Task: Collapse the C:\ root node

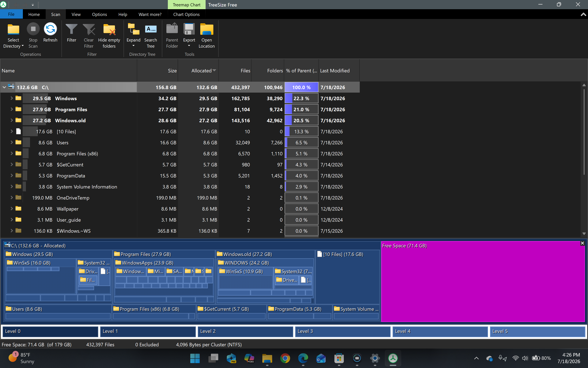Action: [4, 87]
